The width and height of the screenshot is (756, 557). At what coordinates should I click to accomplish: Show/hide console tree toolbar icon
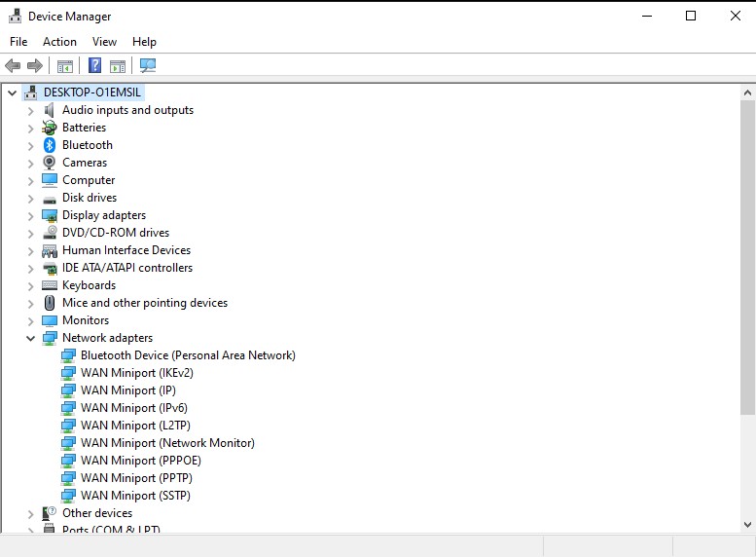tap(64, 65)
